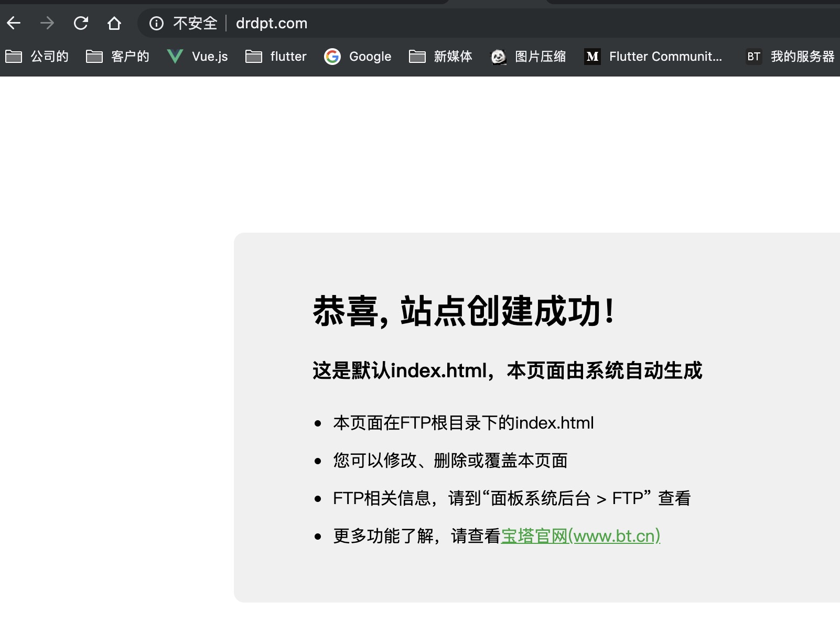Click the line 您可以修改、删除或覆盖本页面
Viewport: 840px width, 634px height.
[x=450, y=461]
